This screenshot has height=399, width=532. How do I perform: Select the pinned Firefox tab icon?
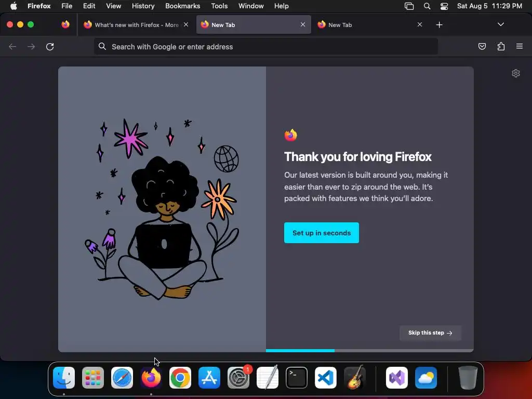(65, 24)
